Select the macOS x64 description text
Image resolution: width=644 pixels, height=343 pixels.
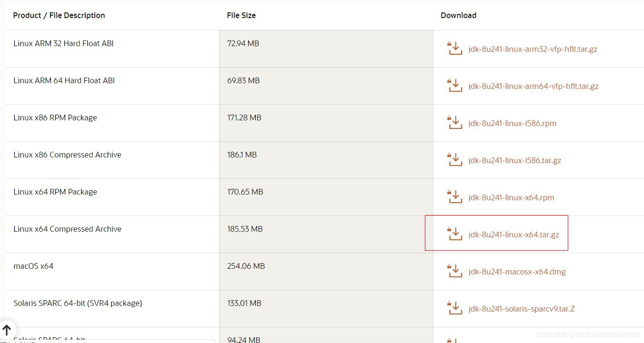coord(33,266)
